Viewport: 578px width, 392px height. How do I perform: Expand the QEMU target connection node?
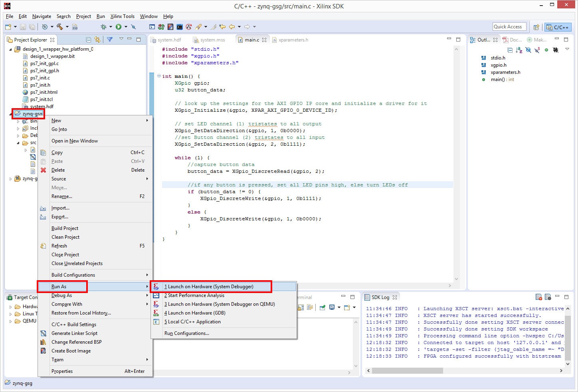[x=10, y=321]
